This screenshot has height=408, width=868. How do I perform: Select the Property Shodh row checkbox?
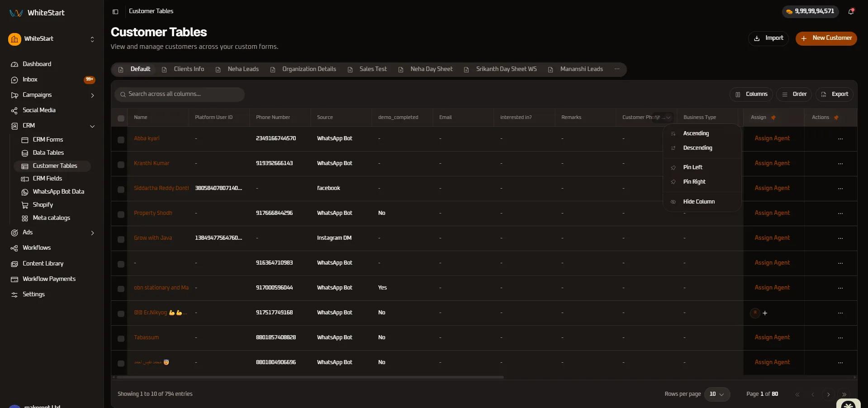tap(121, 214)
